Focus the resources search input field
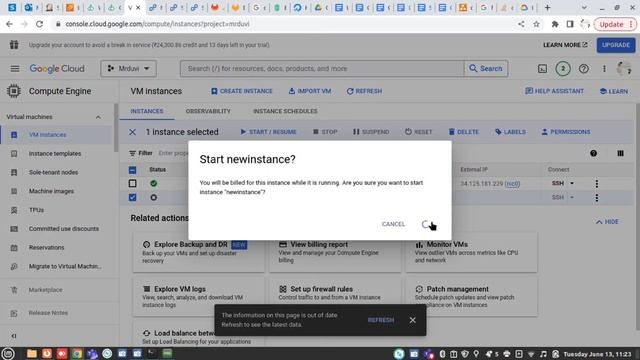The image size is (640, 360). 322,69
